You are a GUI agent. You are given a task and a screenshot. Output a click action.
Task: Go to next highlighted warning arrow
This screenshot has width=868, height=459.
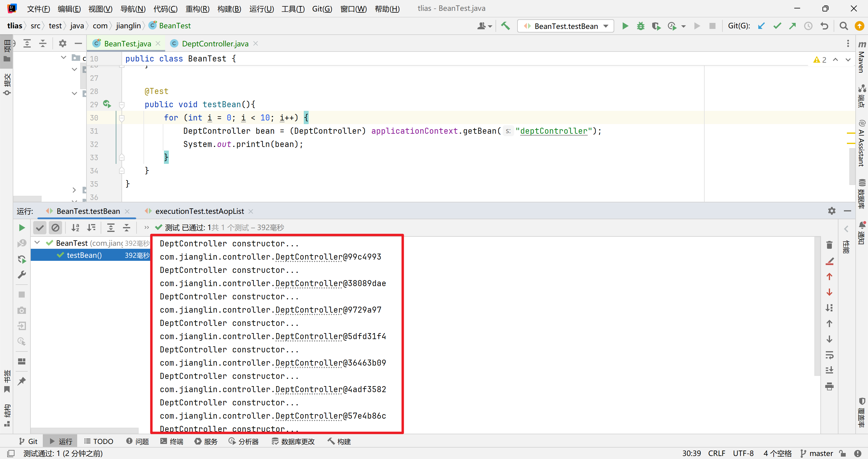(848, 60)
